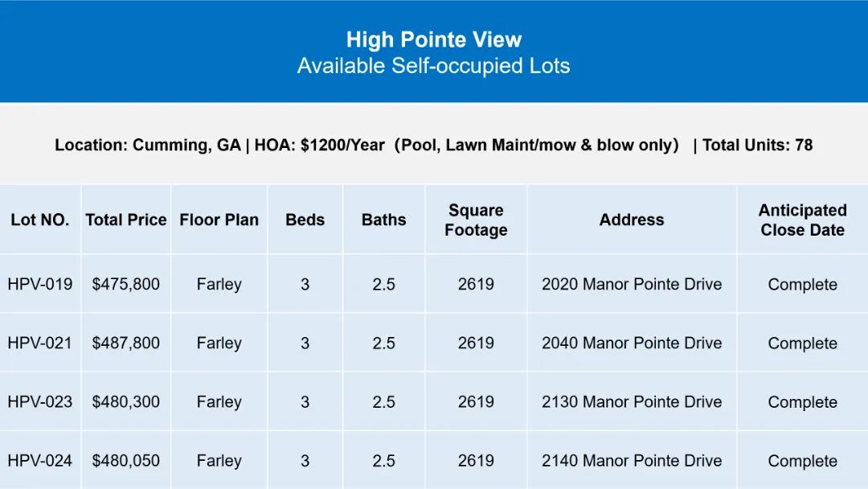The height and width of the screenshot is (489, 868).
Task: Click the Location and HOA info line
Action: (433, 145)
